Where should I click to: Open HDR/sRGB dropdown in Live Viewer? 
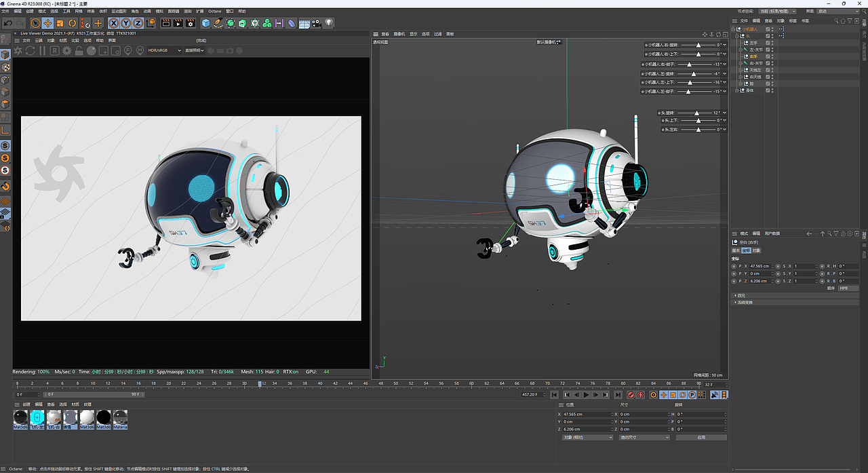coord(164,50)
